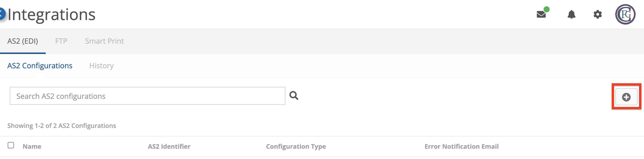Toggle the select-all checkbox in the table header
Image resolution: width=644 pixels, height=159 pixels.
(x=11, y=145)
